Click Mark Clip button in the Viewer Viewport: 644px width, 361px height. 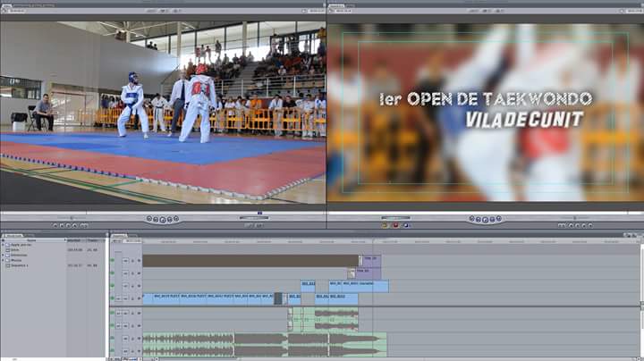[62, 225]
